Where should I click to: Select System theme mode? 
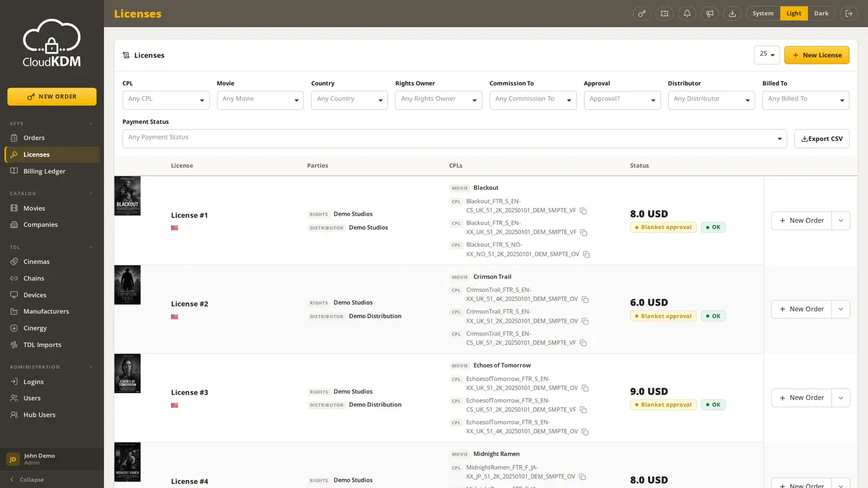(763, 14)
